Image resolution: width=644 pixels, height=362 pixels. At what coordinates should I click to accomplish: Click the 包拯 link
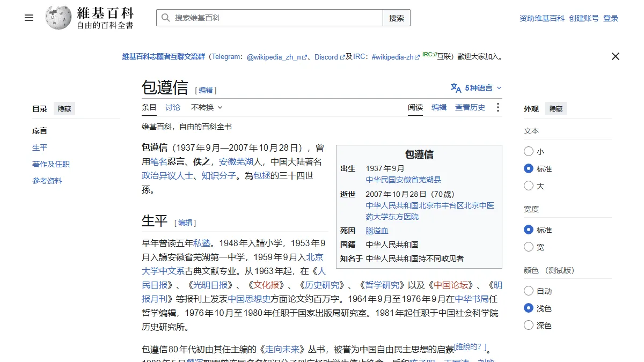click(262, 175)
